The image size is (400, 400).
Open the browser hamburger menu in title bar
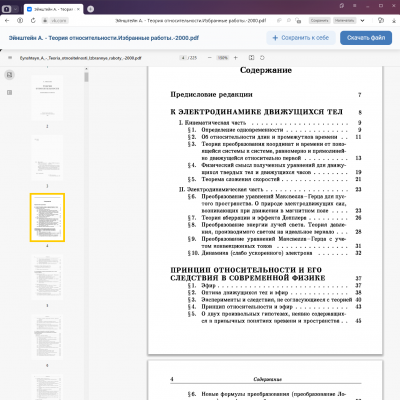tap(355, 6)
